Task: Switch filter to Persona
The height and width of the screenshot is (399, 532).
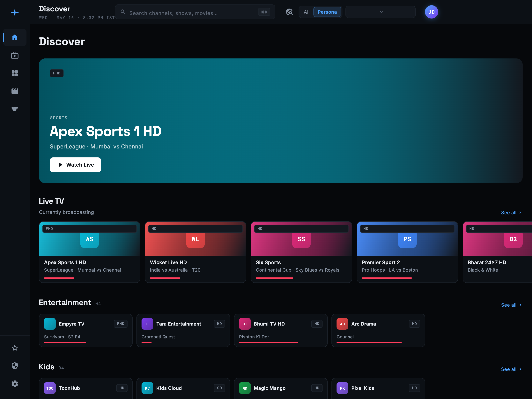Action: (x=327, y=12)
